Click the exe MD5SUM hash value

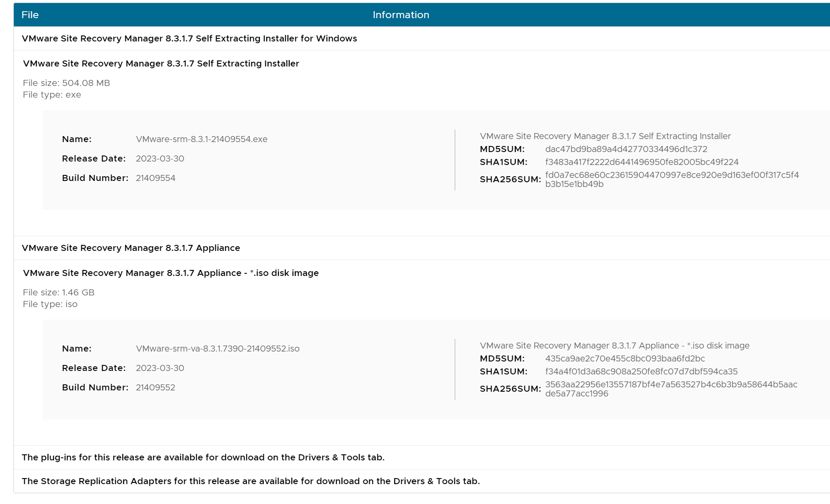626,149
